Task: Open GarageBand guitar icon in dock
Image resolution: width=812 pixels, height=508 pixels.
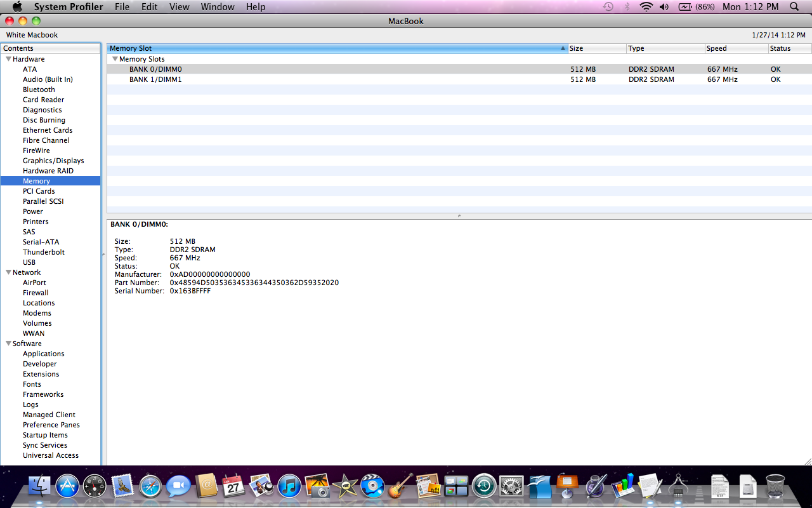Action: pyautogui.click(x=400, y=487)
